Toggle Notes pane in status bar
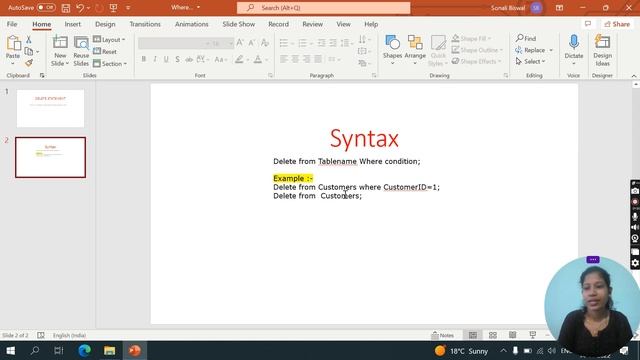The width and height of the screenshot is (640, 360). coord(442,335)
